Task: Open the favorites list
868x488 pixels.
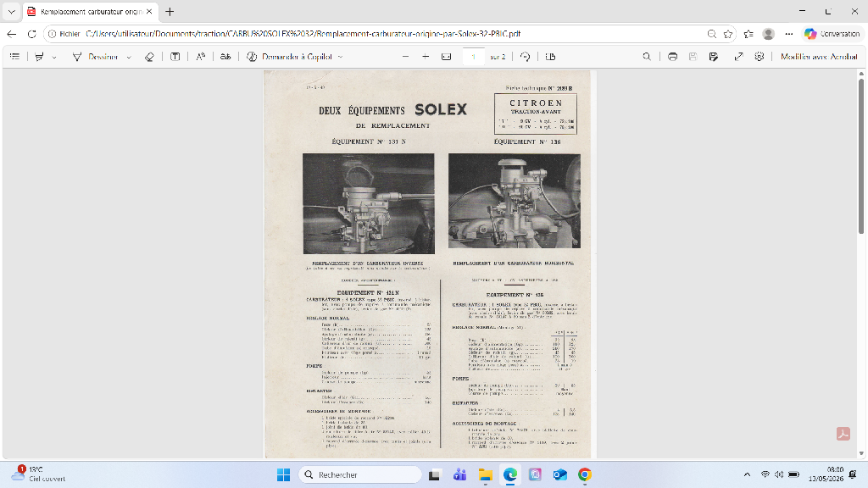Action: (748, 34)
